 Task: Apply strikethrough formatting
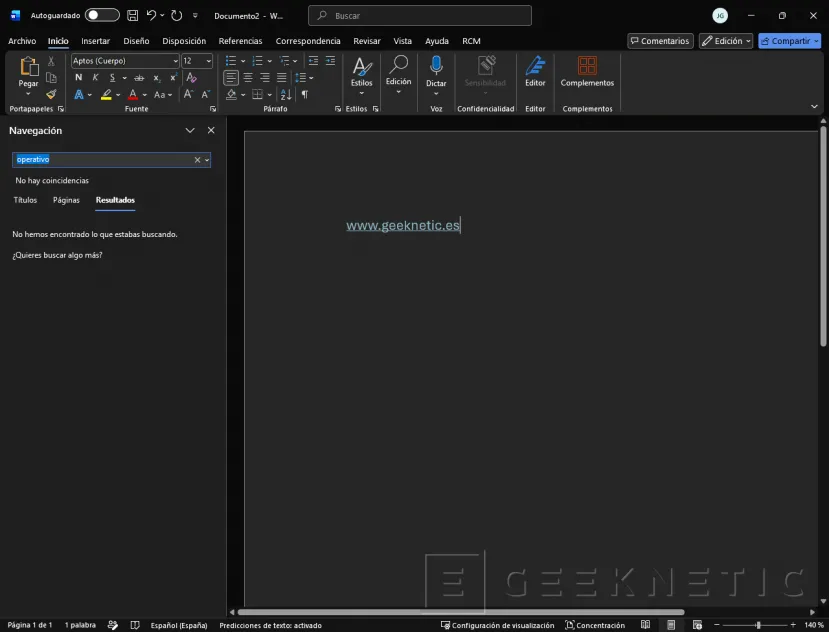(x=139, y=78)
